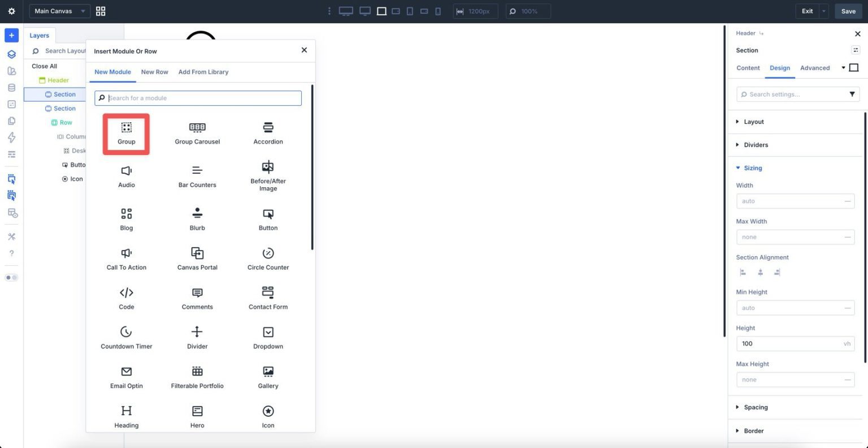868x448 pixels.
Task: Insert the Divider module
Action: tap(197, 338)
